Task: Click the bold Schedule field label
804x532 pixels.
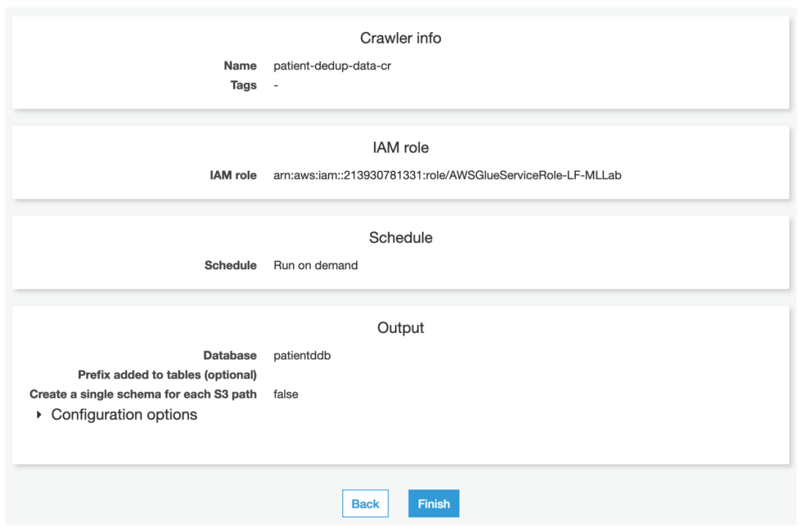Action: 231,265
